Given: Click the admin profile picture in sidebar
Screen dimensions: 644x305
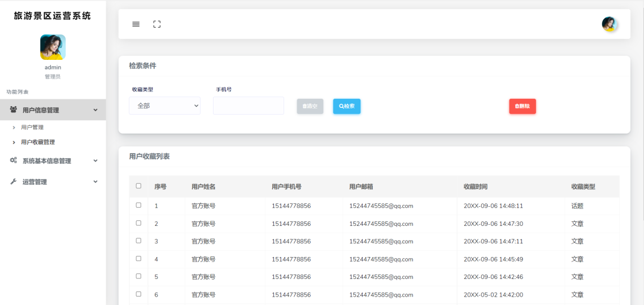Looking at the screenshot, I should click(x=53, y=47).
